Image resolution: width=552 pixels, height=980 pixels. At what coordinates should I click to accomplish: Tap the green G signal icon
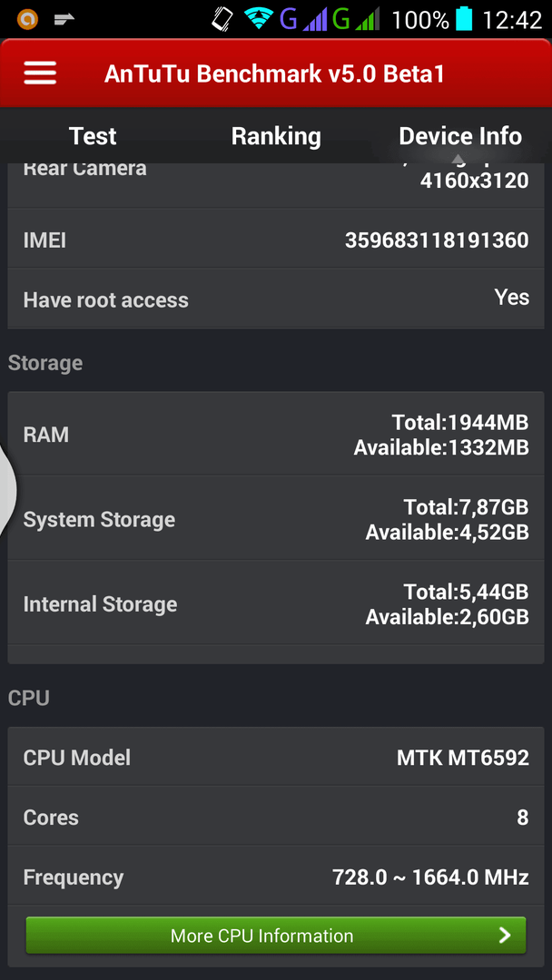[355, 19]
